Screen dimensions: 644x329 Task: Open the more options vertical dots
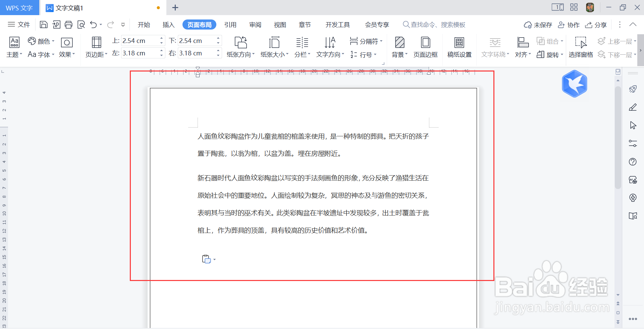click(x=620, y=25)
